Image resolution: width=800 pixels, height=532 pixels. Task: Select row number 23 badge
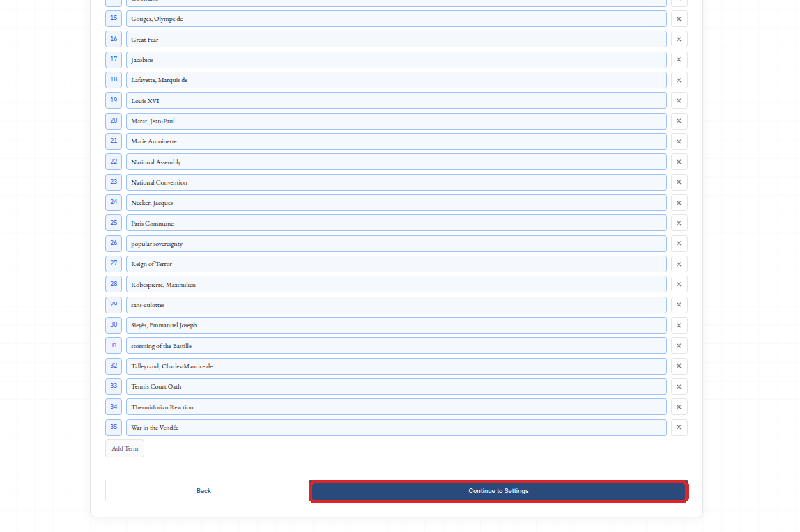click(114, 182)
